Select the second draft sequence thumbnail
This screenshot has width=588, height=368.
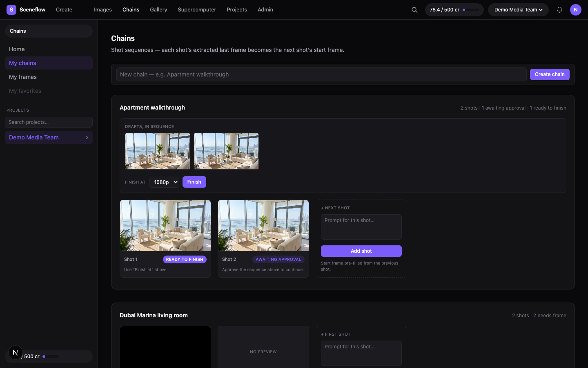pos(226,151)
